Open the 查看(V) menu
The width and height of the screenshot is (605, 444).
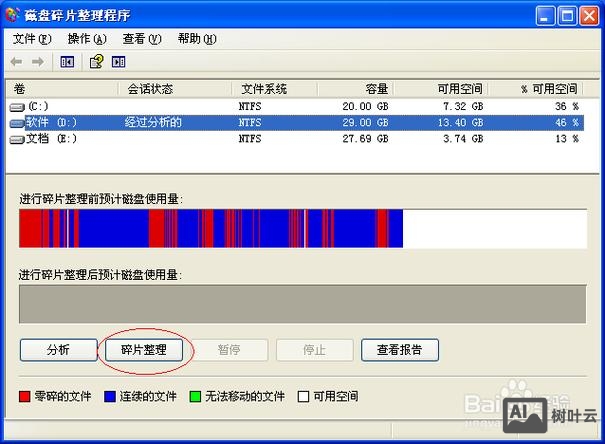click(x=142, y=39)
